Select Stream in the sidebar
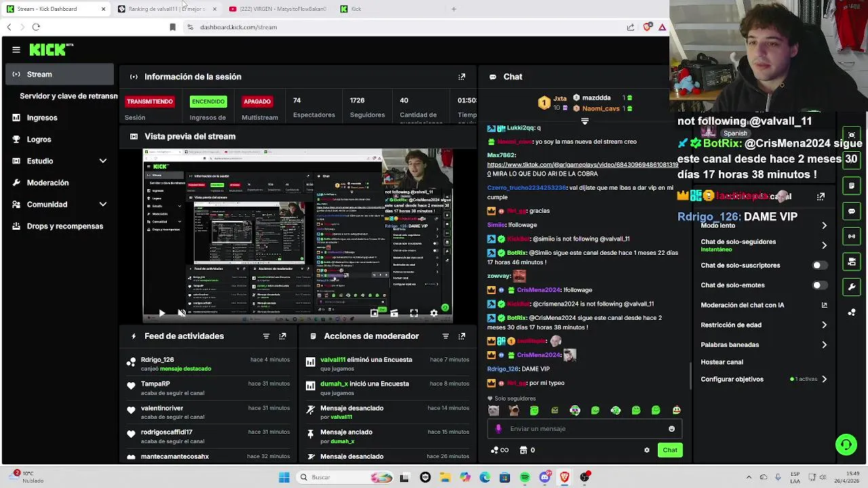 [60, 74]
